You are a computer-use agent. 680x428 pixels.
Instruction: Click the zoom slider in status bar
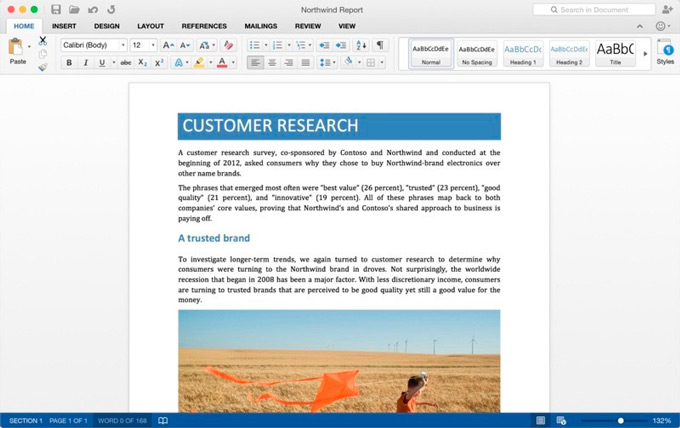(621, 421)
